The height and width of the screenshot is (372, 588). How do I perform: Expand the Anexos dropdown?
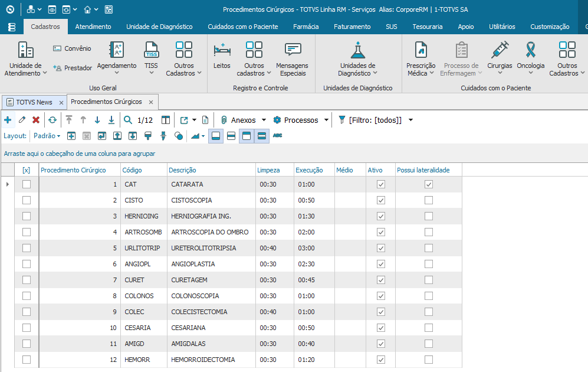point(264,120)
